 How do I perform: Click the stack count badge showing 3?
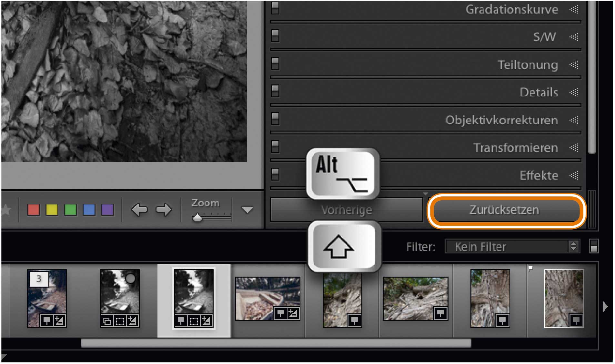pos(39,279)
